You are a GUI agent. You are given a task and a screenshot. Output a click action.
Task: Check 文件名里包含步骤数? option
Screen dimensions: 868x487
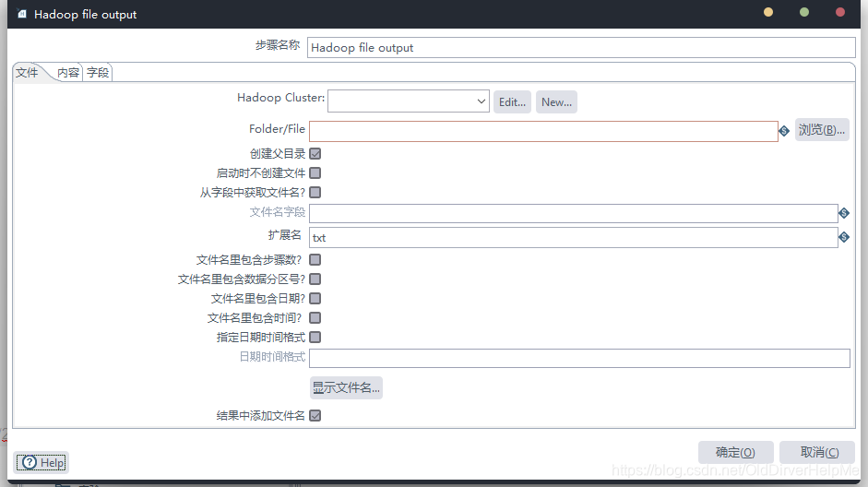coord(315,259)
